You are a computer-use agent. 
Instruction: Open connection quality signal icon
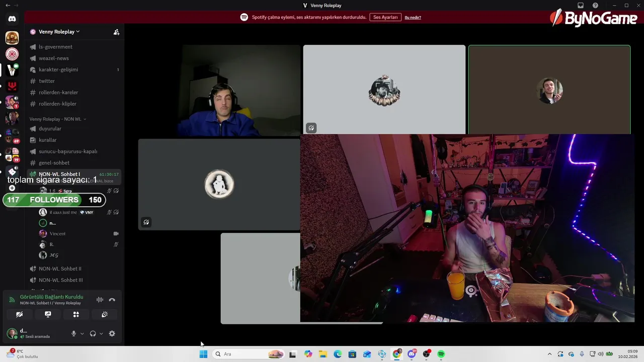point(12,300)
